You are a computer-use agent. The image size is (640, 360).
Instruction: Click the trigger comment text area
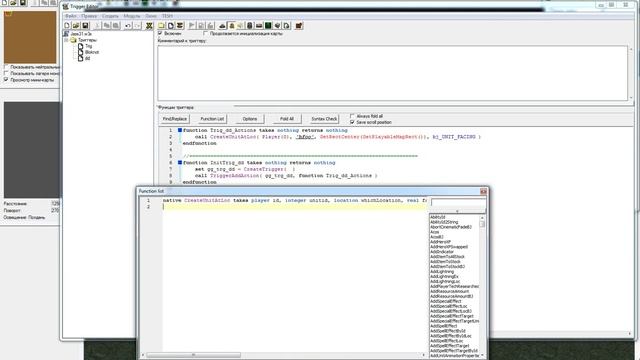(x=393, y=73)
